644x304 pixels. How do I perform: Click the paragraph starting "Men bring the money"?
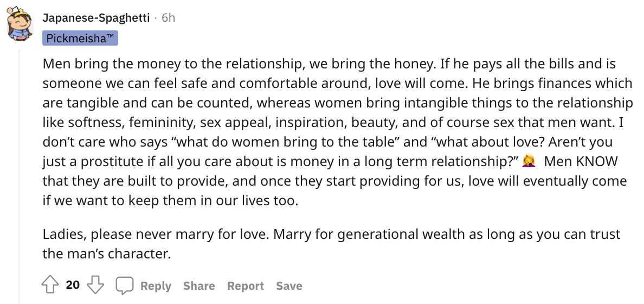(338, 131)
